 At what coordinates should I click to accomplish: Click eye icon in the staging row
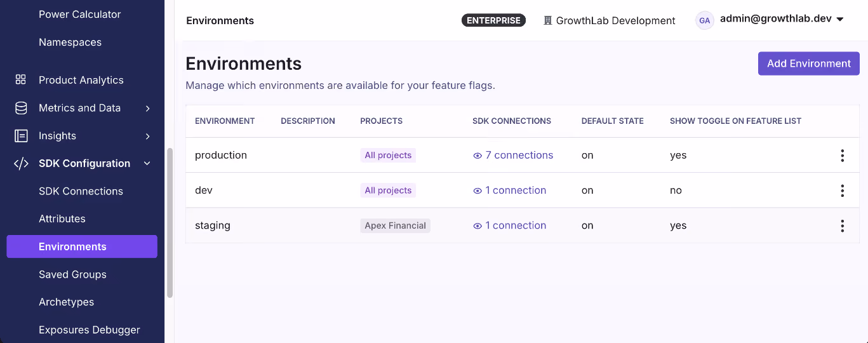coord(477,225)
